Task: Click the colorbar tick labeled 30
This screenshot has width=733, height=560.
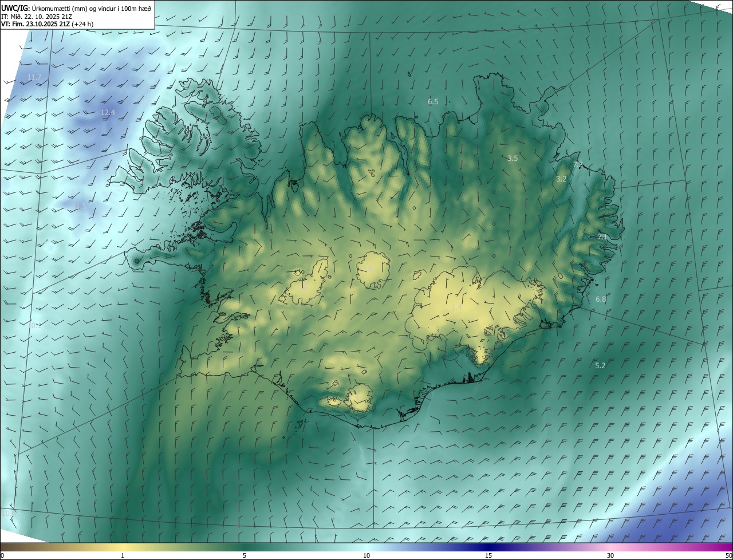Action: point(610,555)
